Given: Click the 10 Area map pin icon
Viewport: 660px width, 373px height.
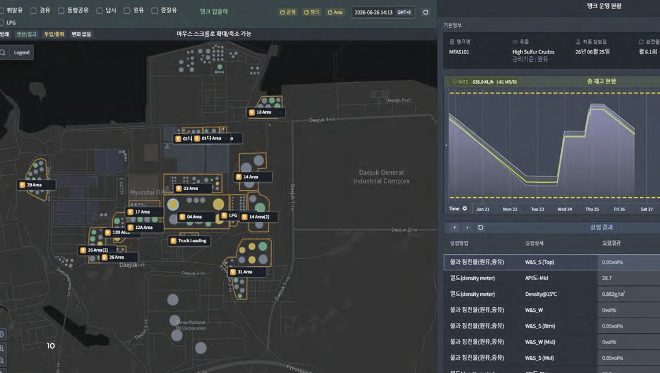Looking at the screenshot, I should pos(252,112).
